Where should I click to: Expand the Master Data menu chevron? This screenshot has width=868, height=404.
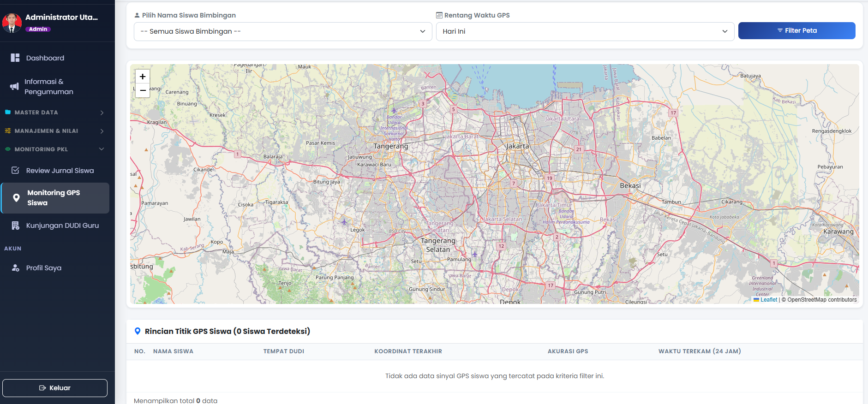point(102,113)
